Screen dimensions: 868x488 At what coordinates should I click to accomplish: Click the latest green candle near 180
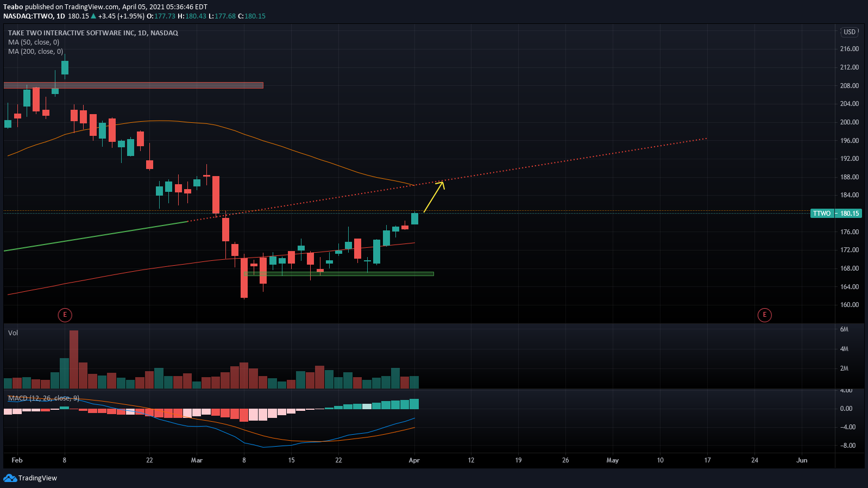point(414,218)
